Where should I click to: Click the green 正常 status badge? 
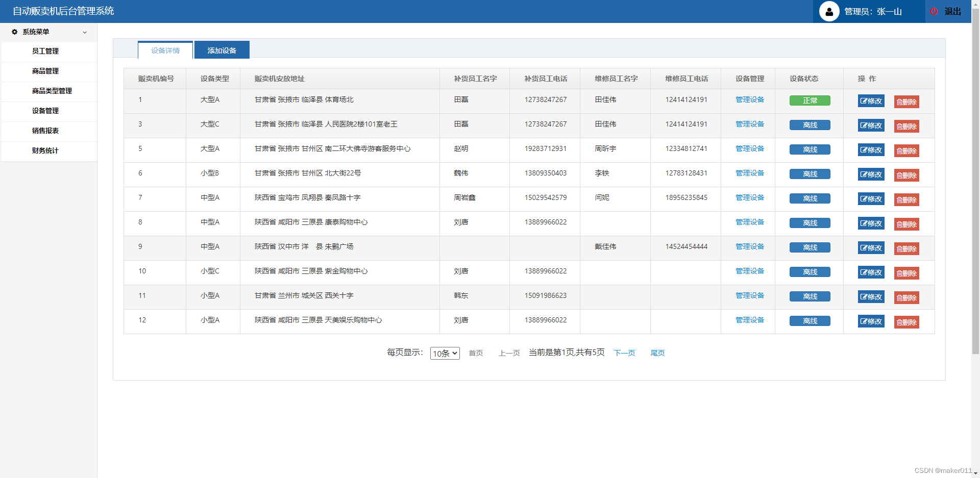click(810, 100)
